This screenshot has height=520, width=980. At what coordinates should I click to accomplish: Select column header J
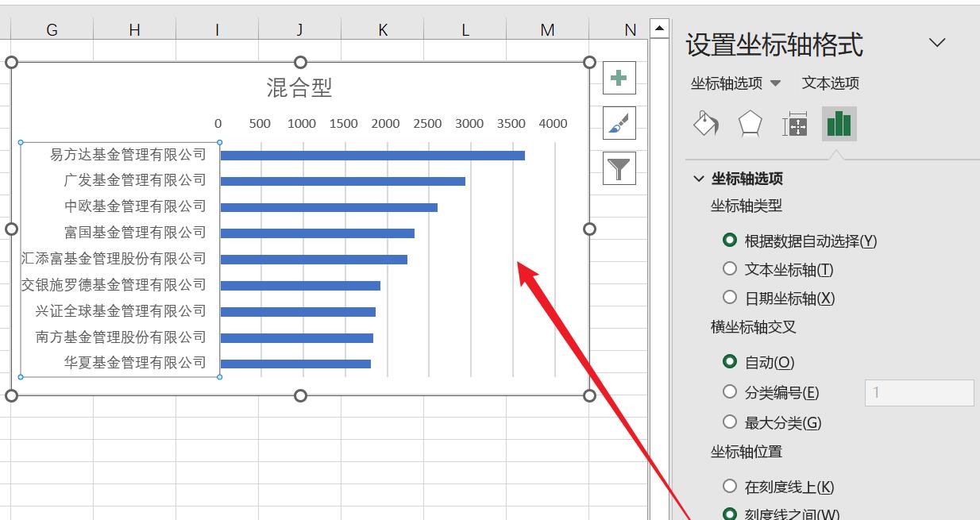point(300,29)
